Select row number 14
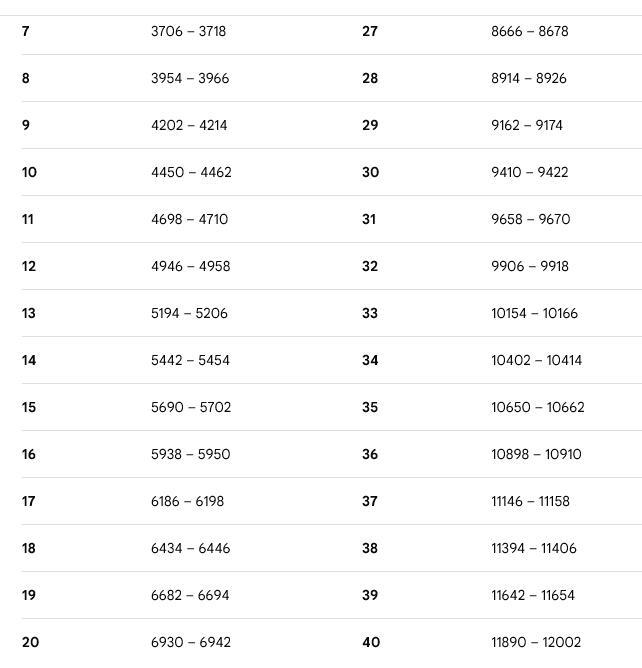The image size is (642, 668). click(29, 360)
